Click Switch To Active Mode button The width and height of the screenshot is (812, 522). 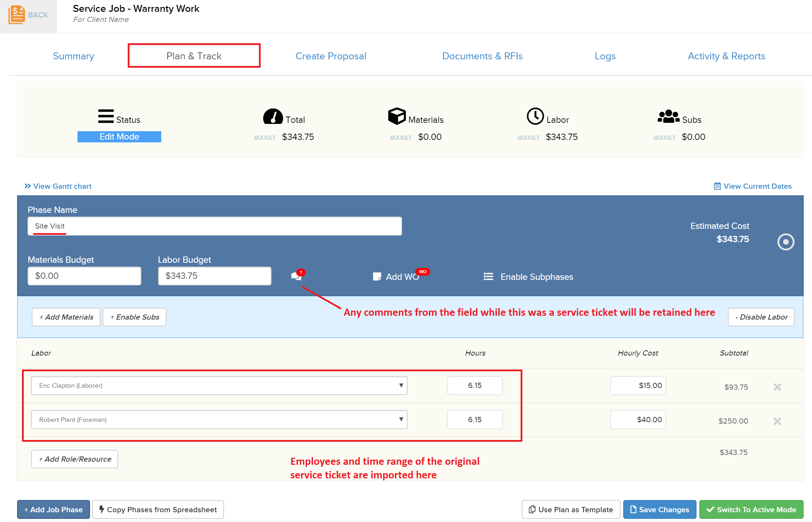pos(751,509)
